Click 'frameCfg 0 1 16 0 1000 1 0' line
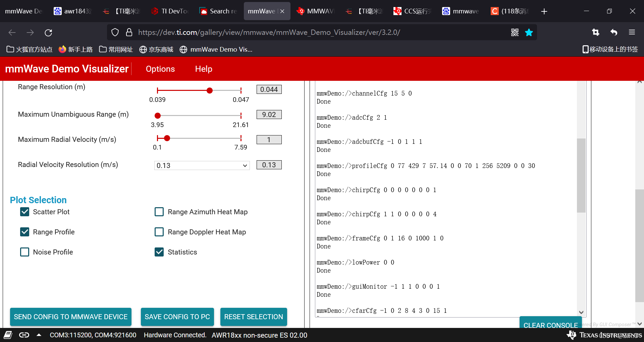The height and width of the screenshot is (342, 644). click(x=380, y=238)
